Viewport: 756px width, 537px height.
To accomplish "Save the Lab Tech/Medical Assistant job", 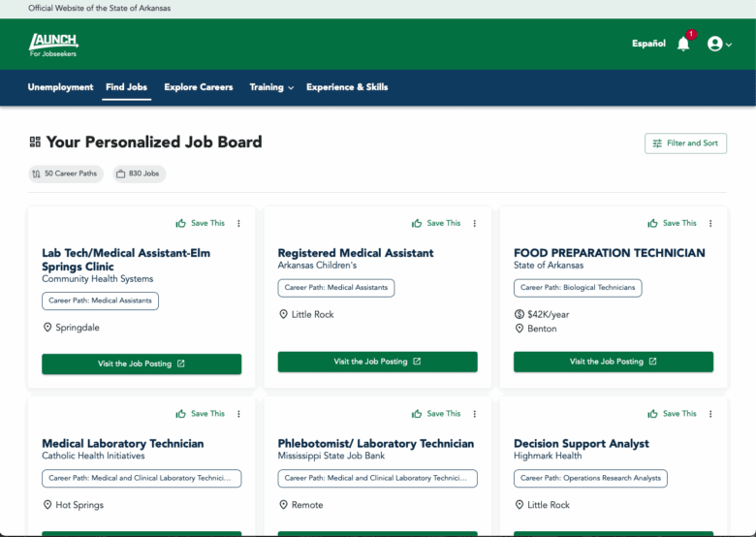I will point(201,223).
